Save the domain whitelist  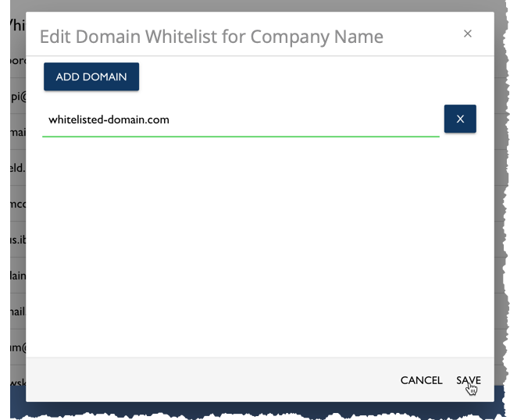(x=469, y=380)
